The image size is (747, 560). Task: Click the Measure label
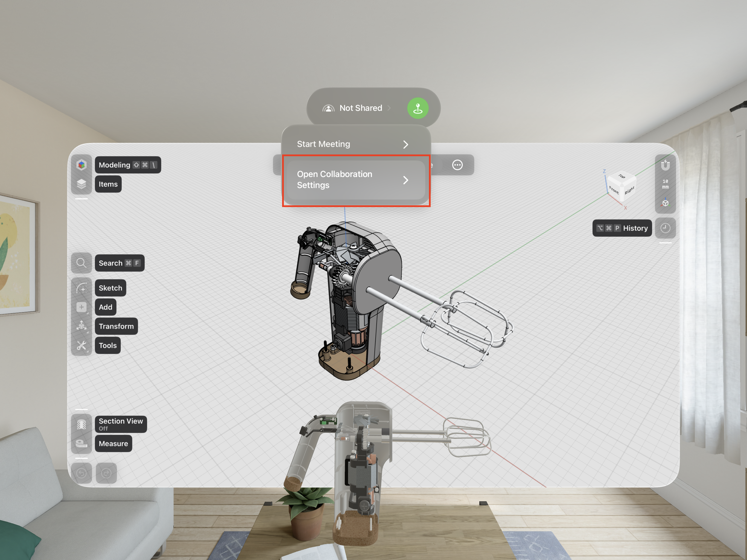[x=113, y=444]
